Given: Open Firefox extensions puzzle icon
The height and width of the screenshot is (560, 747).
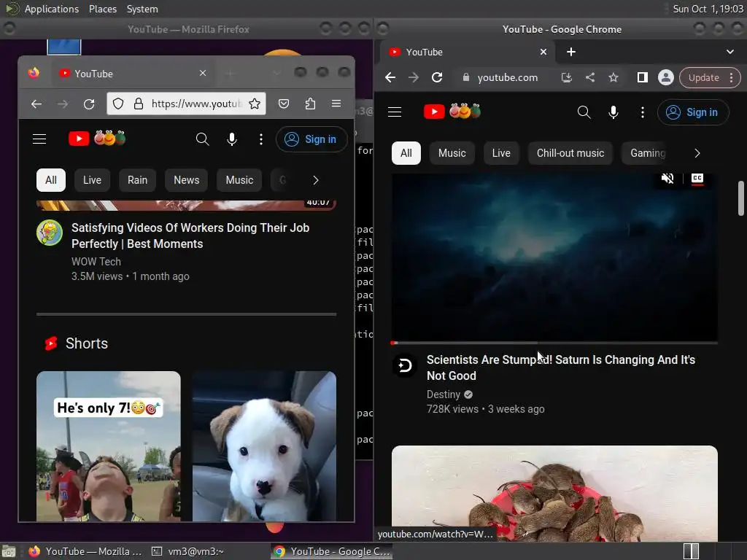Looking at the screenshot, I should click(310, 104).
